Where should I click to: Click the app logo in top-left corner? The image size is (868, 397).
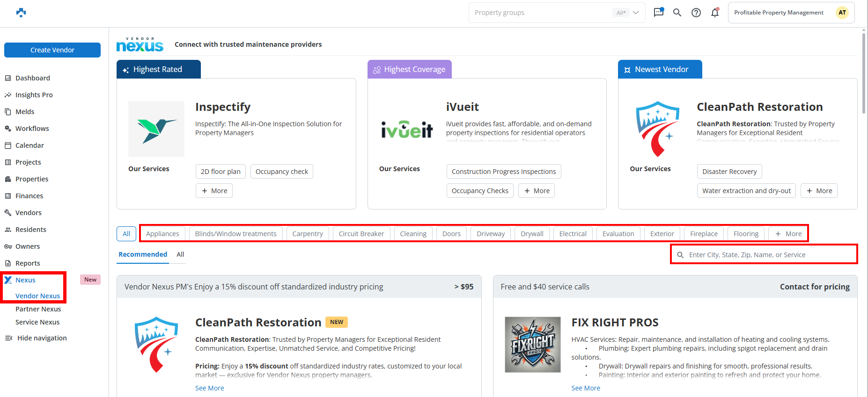point(21,13)
